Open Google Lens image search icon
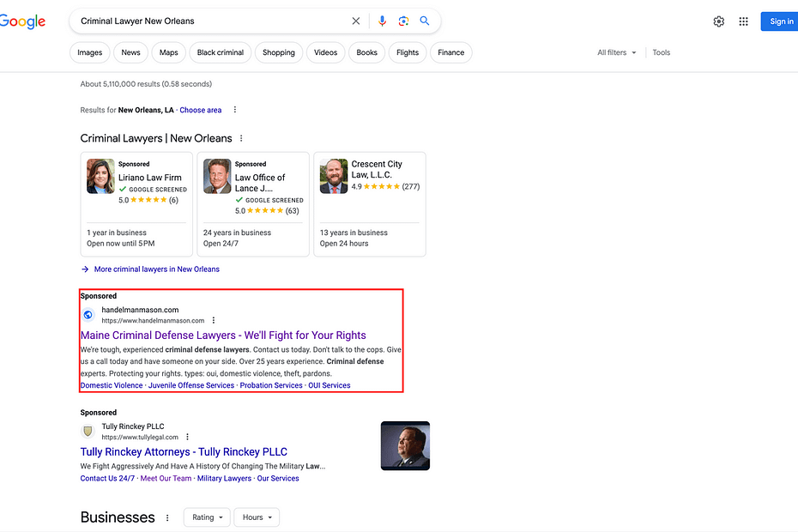The image size is (798, 532). (403, 21)
